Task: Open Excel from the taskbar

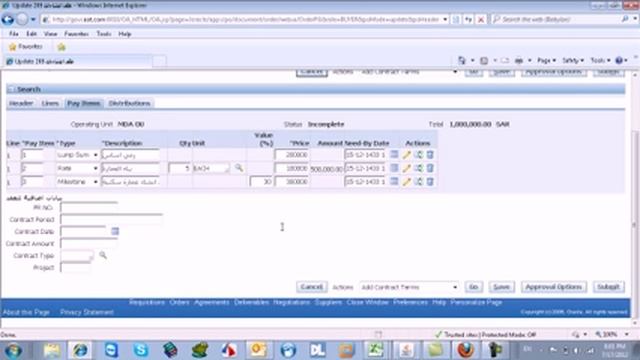Action: point(376,350)
